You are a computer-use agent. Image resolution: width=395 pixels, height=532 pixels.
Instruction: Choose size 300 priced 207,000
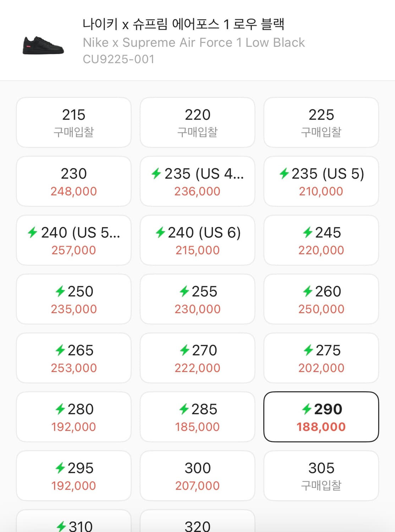(x=197, y=476)
